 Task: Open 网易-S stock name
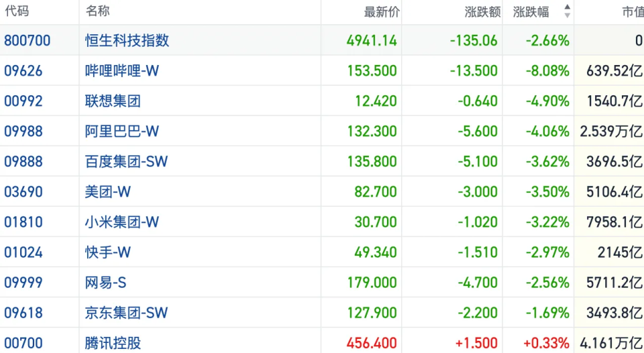click(x=105, y=283)
